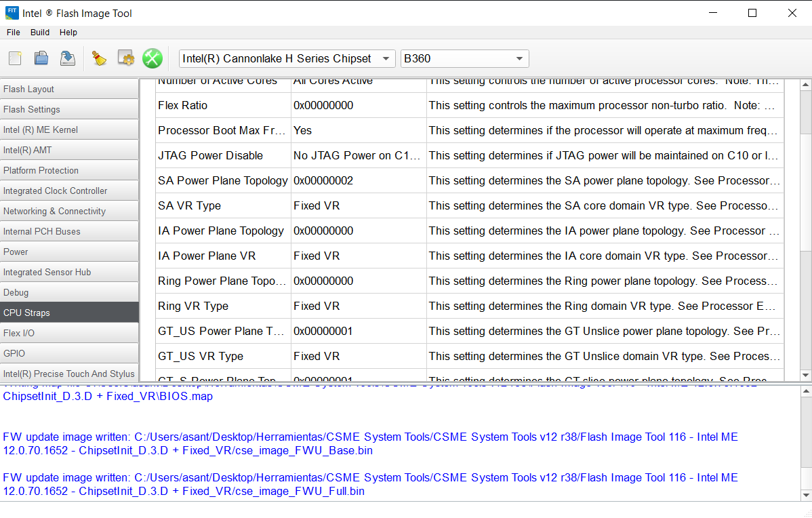Switch to the Flash Layout section
Image resolution: width=812 pixels, height=518 pixels.
point(69,89)
